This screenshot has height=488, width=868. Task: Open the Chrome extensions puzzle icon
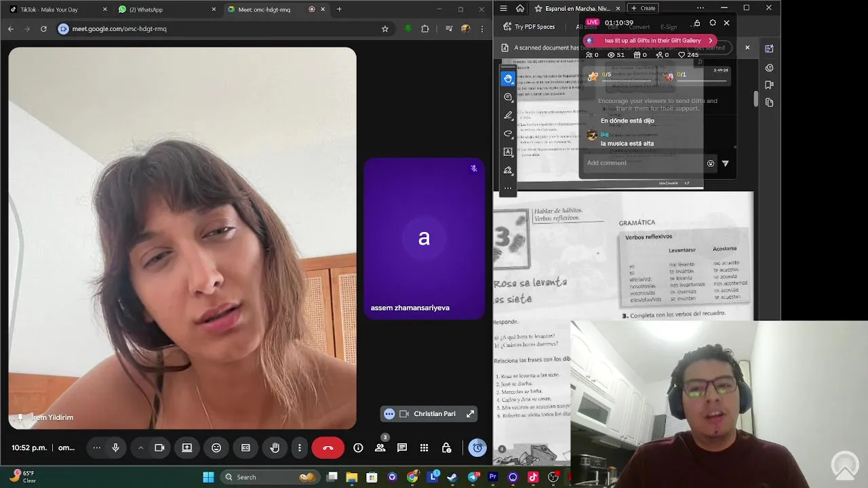coord(425,29)
